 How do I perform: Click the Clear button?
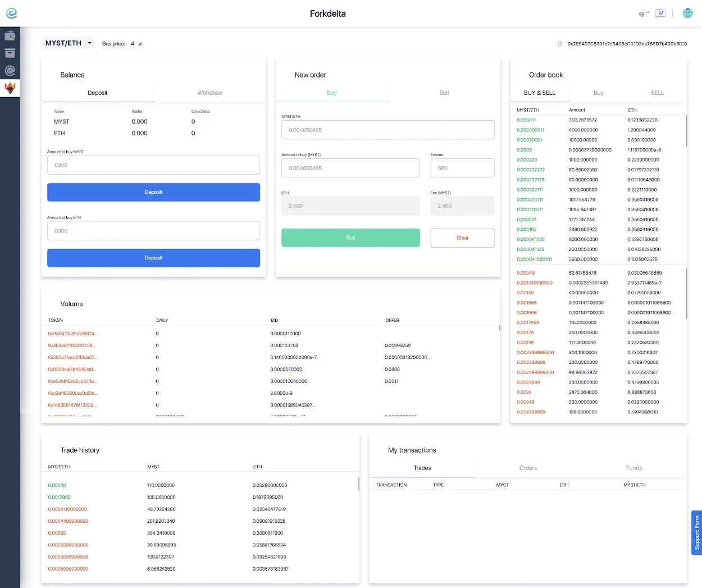(x=462, y=238)
